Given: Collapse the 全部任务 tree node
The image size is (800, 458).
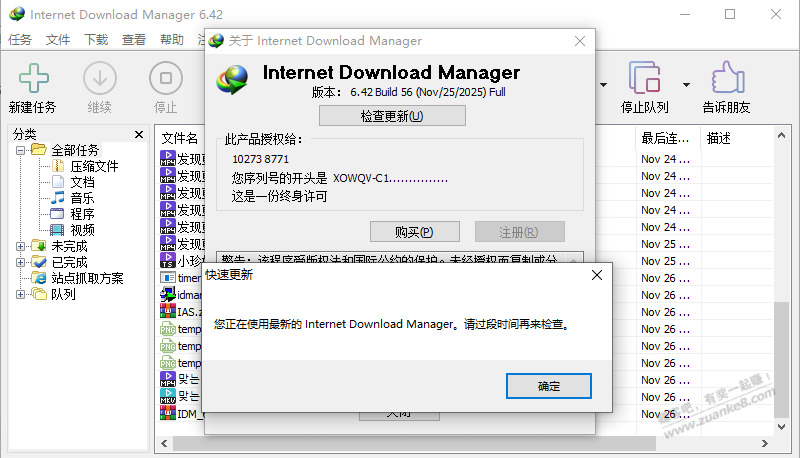Looking at the screenshot, I should point(21,150).
